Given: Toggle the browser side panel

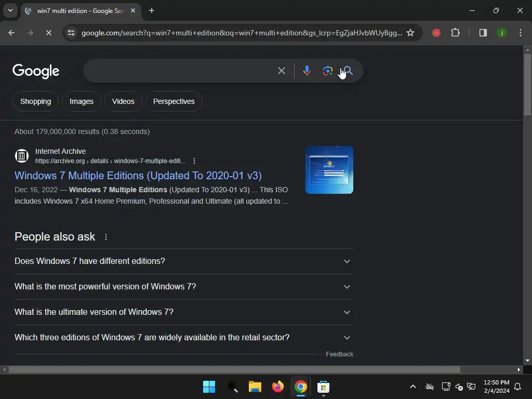Looking at the screenshot, I should pyautogui.click(x=483, y=33).
